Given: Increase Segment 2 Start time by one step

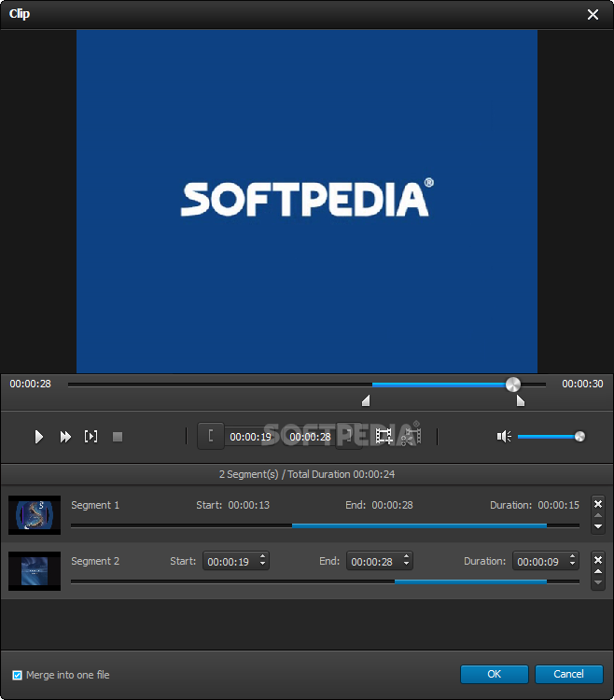Looking at the screenshot, I should (262, 556).
